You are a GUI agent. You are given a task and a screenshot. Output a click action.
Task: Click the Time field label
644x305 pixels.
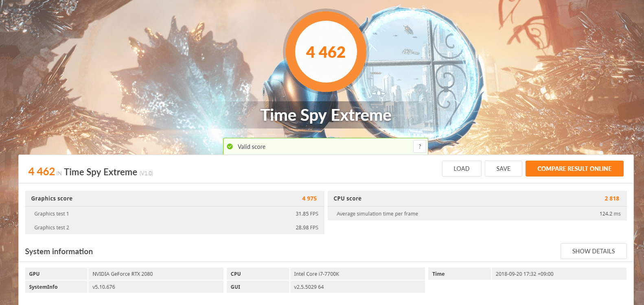(x=438, y=274)
